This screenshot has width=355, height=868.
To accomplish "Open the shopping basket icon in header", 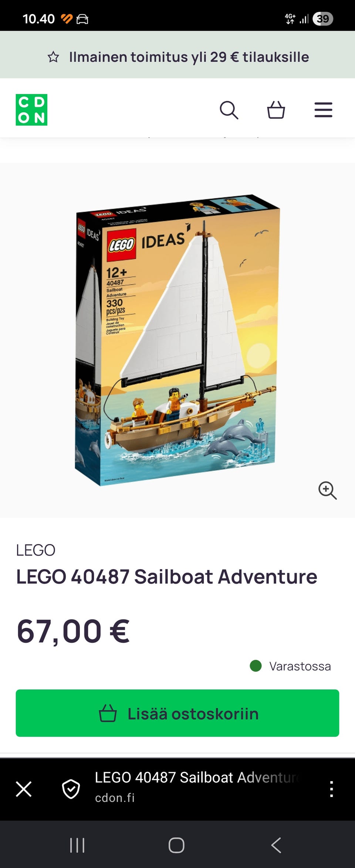I will [276, 110].
